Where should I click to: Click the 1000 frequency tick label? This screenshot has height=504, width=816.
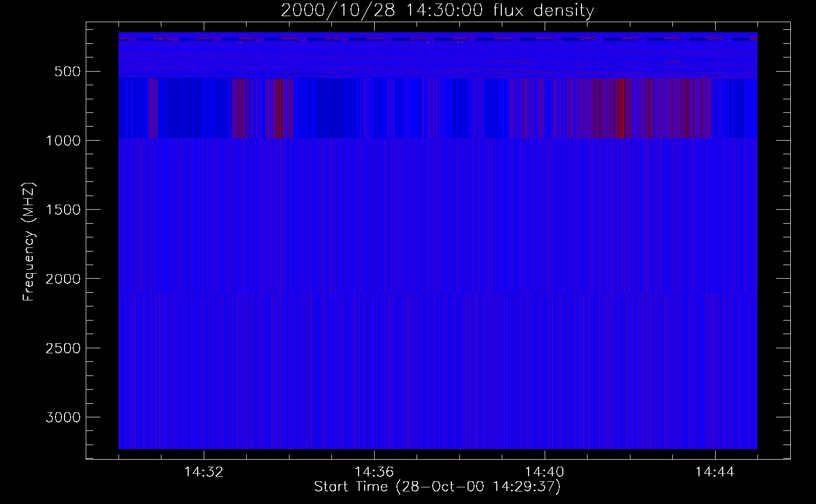(x=63, y=141)
